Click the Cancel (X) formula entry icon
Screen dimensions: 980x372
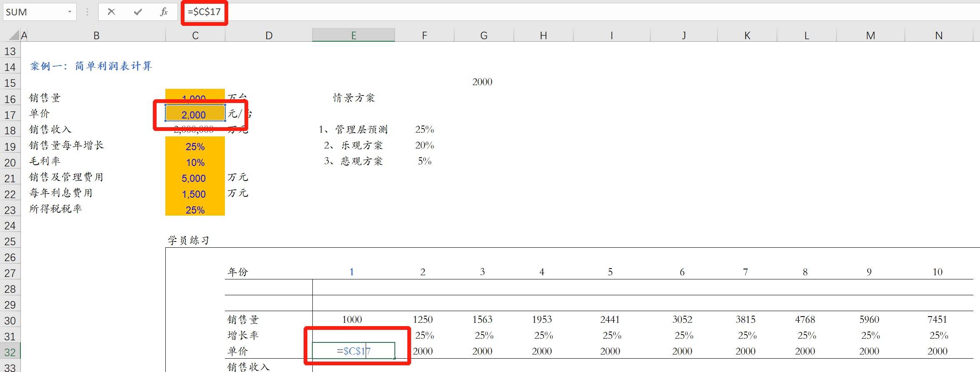click(x=111, y=12)
